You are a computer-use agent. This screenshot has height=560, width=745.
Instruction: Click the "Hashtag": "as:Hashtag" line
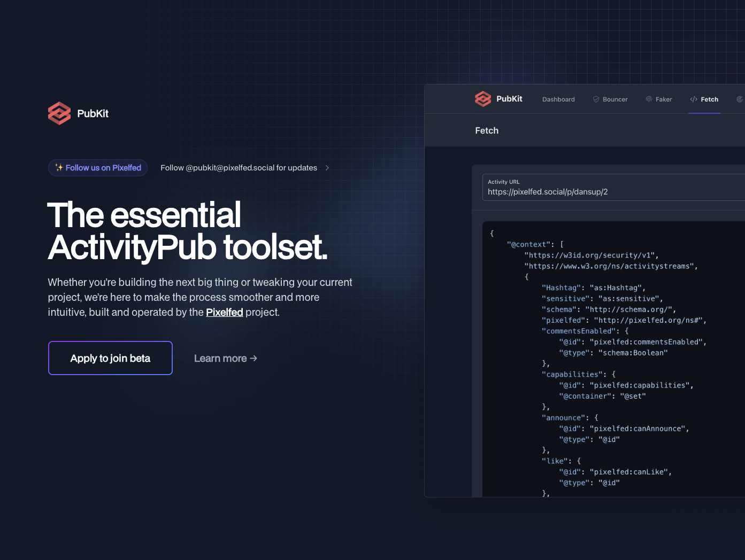click(x=594, y=287)
